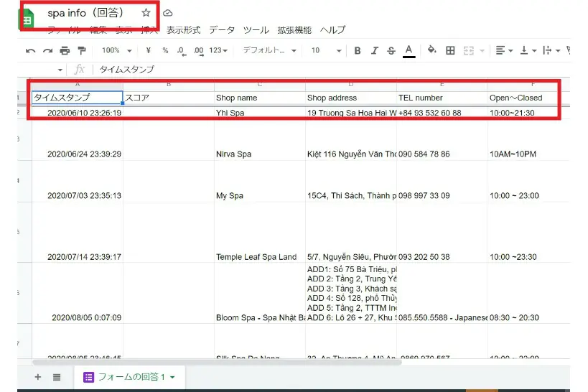This screenshot has width=588, height=392.
Task: Open the ツール menu
Action: (256, 30)
